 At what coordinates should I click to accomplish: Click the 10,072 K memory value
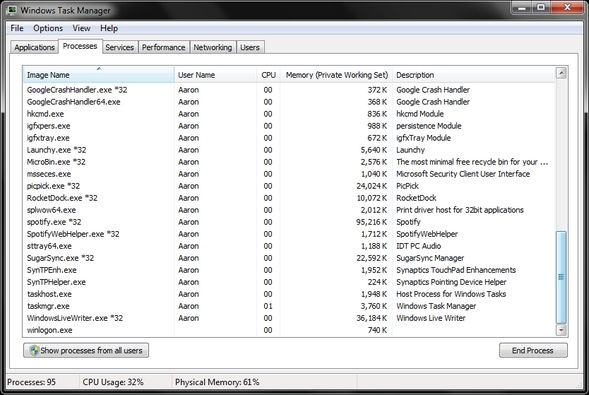point(372,198)
